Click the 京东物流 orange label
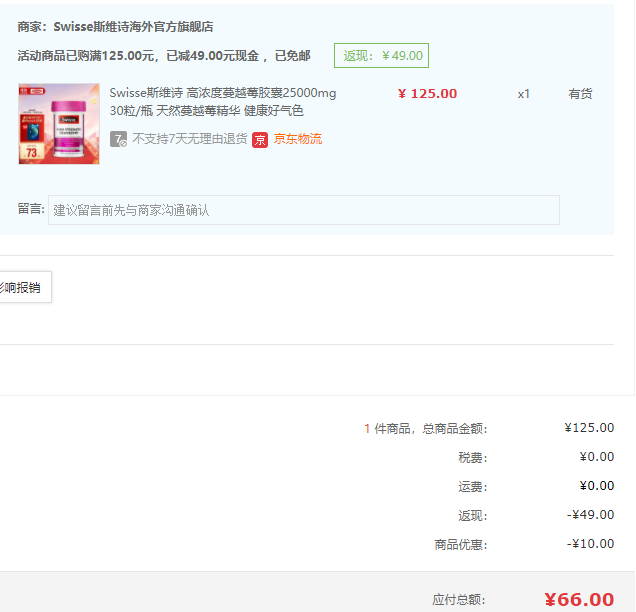Screen dimensions: 636x612 click(x=298, y=139)
